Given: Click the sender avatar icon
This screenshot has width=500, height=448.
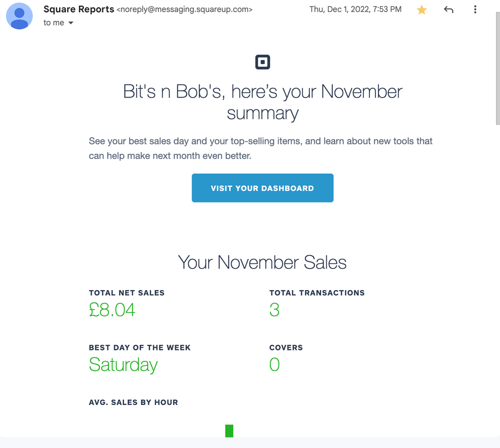Looking at the screenshot, I should (20, 16).
